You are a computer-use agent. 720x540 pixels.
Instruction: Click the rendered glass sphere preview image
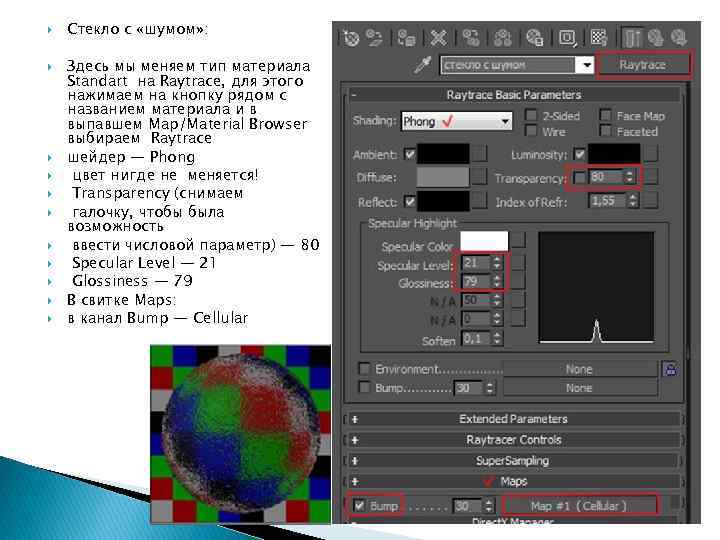[241, 434]
